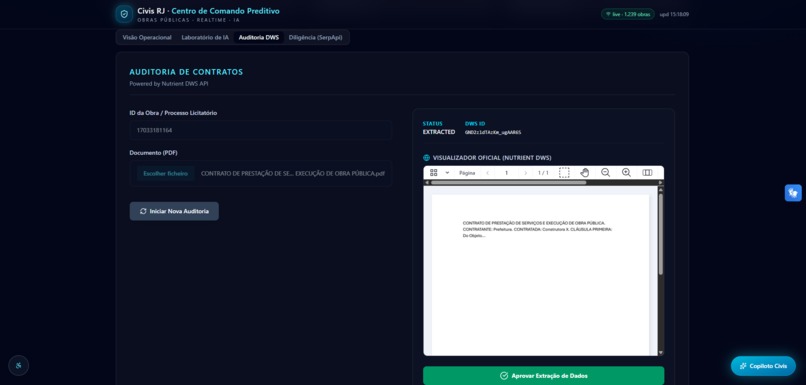Click the contract text in the document page
This screenshot has width=806, height=385.
click(x=537, y=229)
